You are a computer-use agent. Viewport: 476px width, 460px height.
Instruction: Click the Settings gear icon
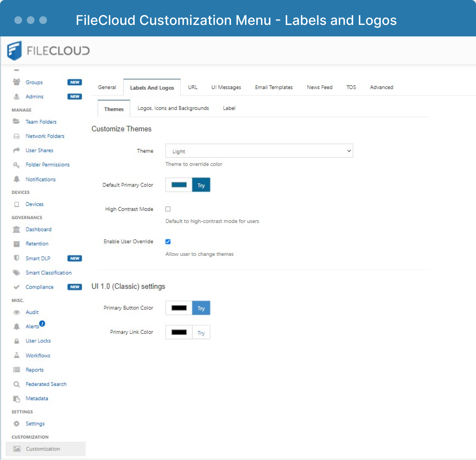tap(17, 424)
